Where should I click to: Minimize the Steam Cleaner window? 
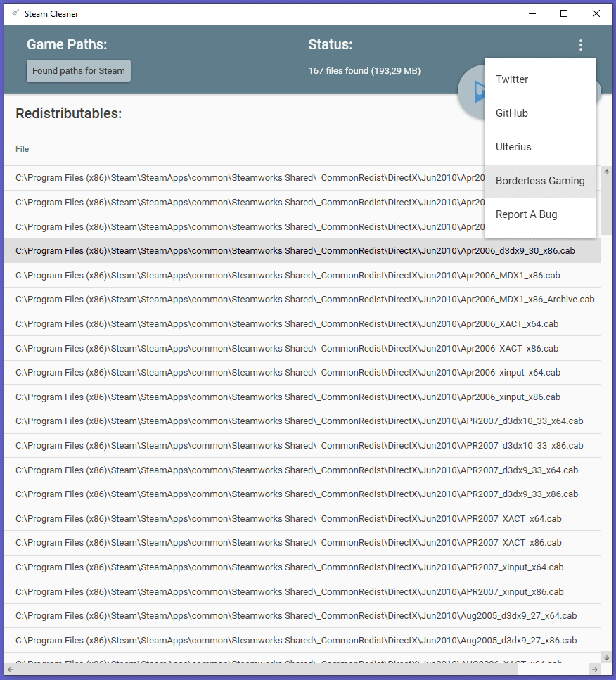click(x=532, y=13)
